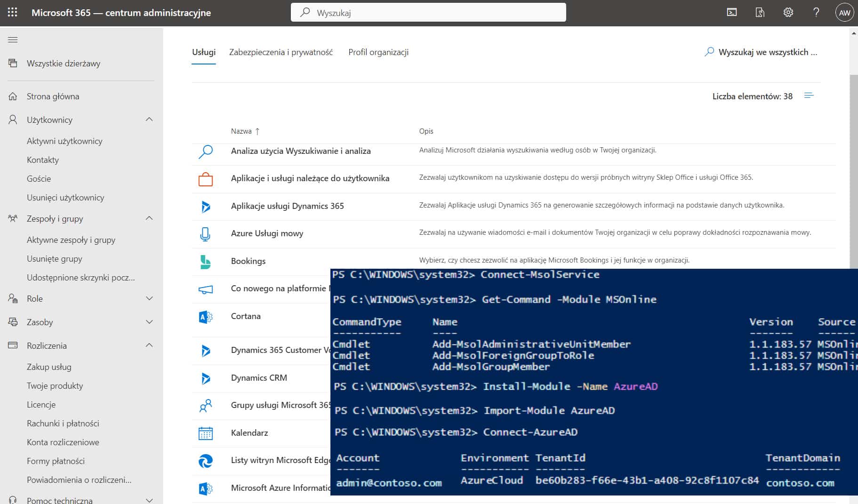
Task: Click the Azure Usługi mowy microphone icon
Action: pos(205,234)
